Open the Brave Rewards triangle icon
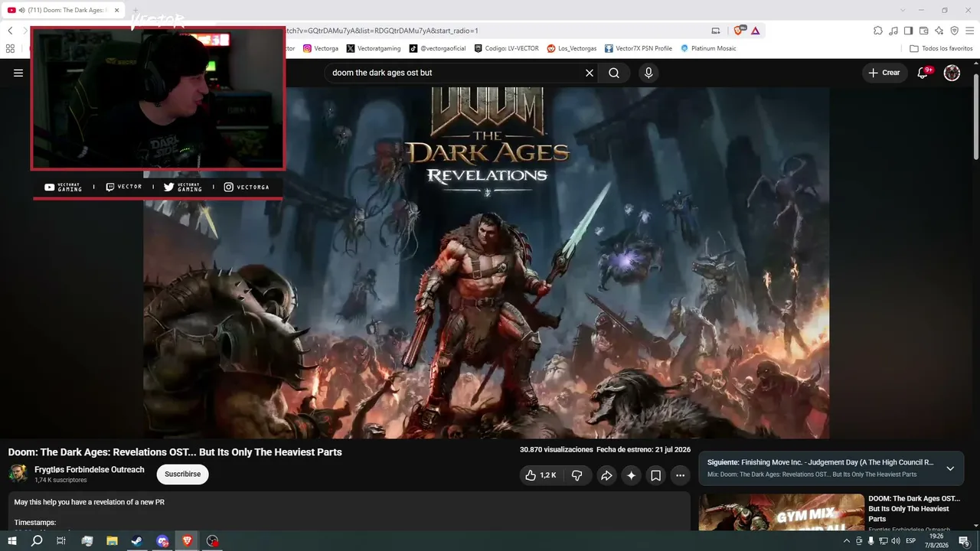The width and height of the screenshot is (980, 551). click(755, 31)
